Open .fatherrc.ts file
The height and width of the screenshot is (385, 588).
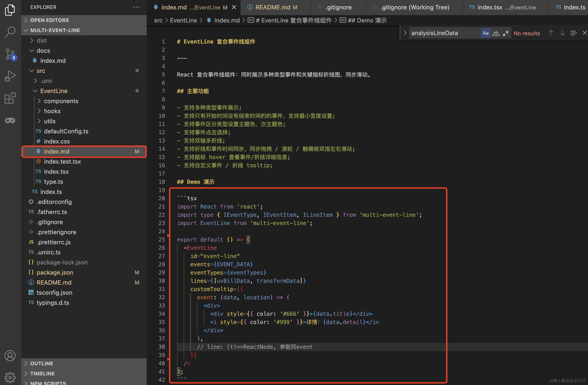tap(84, 212)
